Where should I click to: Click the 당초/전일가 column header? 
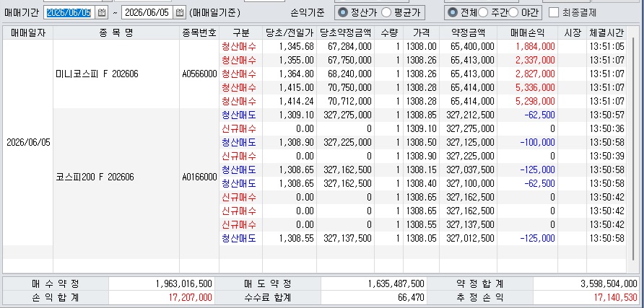pyautogui.click(x=289, y=32)
